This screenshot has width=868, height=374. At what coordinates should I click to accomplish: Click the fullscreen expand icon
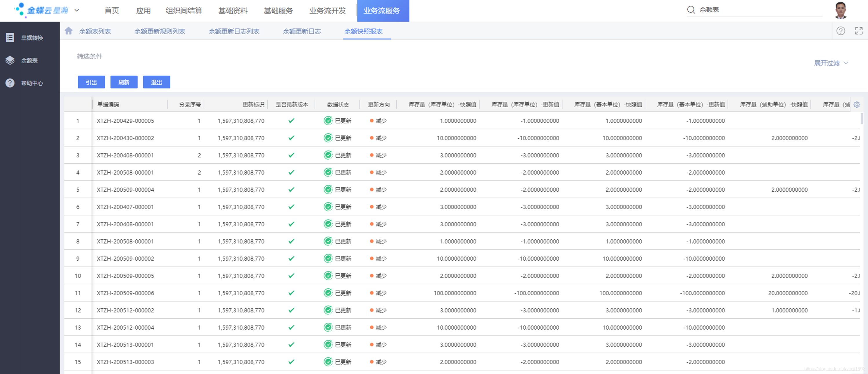pyautogui.click(x=858, y=31)
